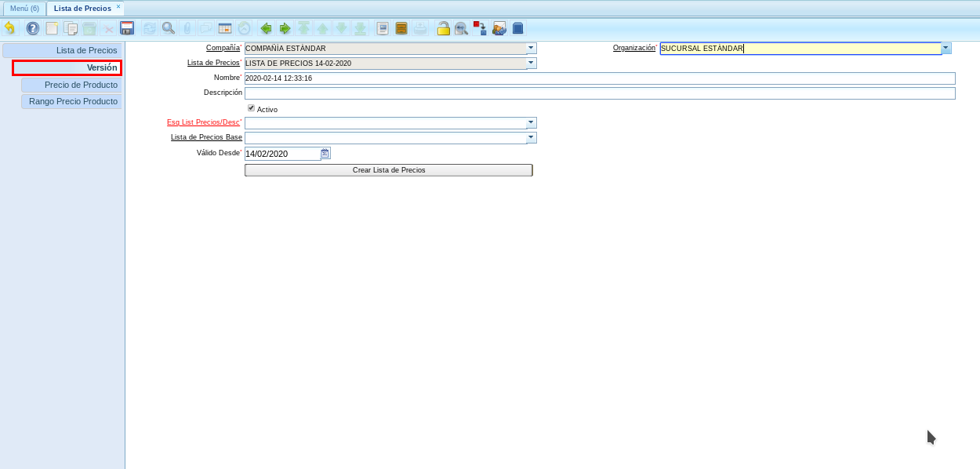Screen dimensions: 980x469
Task: Open the Rango Precio Producto sidebar tab
Action: click(x=71, y=101)
